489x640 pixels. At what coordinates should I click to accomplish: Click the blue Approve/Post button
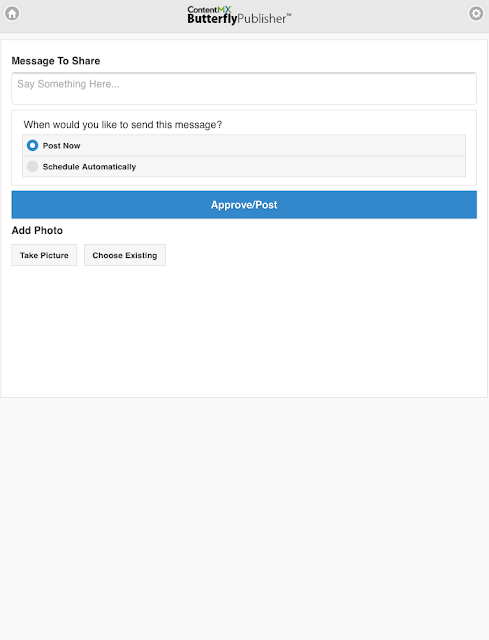click(x=244, y=204)
